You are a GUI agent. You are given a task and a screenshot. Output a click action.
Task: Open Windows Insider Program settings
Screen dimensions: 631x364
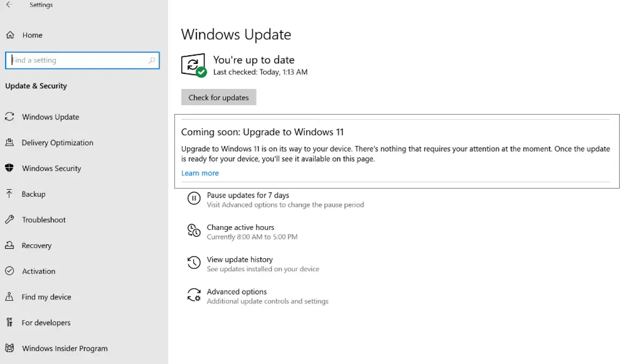(x=65, y=348)
